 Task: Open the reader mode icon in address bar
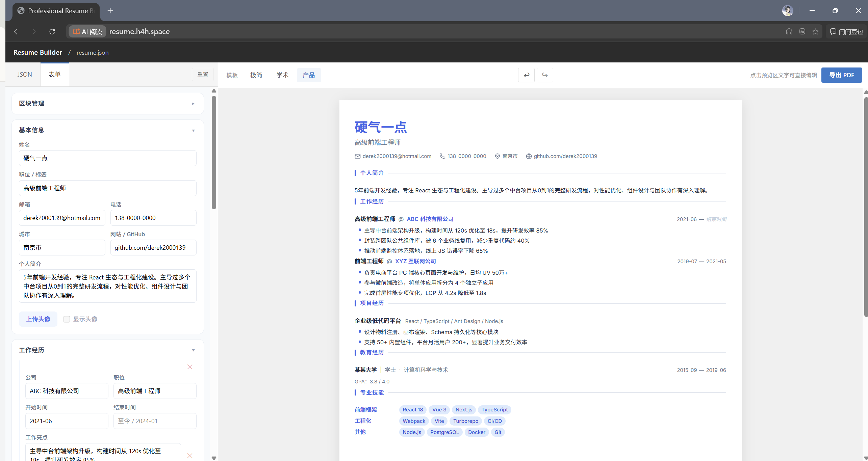click(802, 31)
